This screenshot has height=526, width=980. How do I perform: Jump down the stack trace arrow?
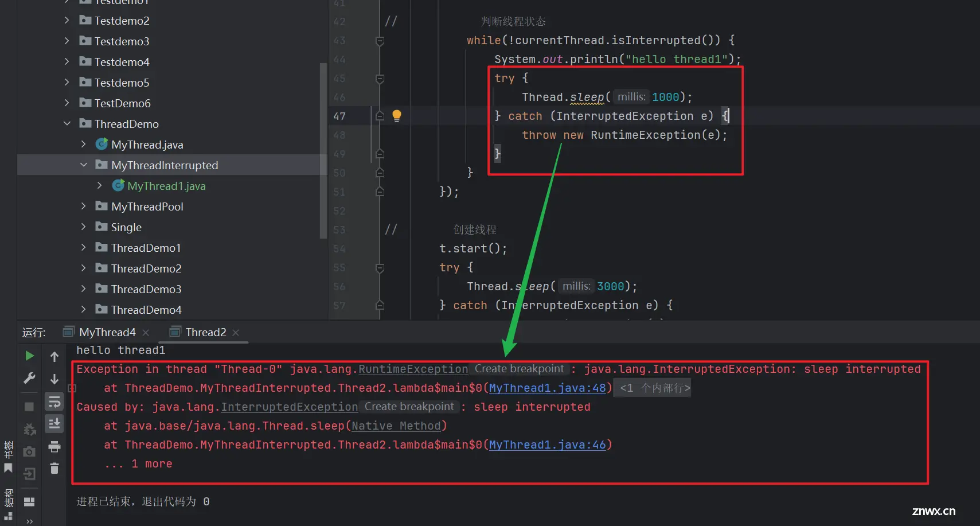(54, 379)
